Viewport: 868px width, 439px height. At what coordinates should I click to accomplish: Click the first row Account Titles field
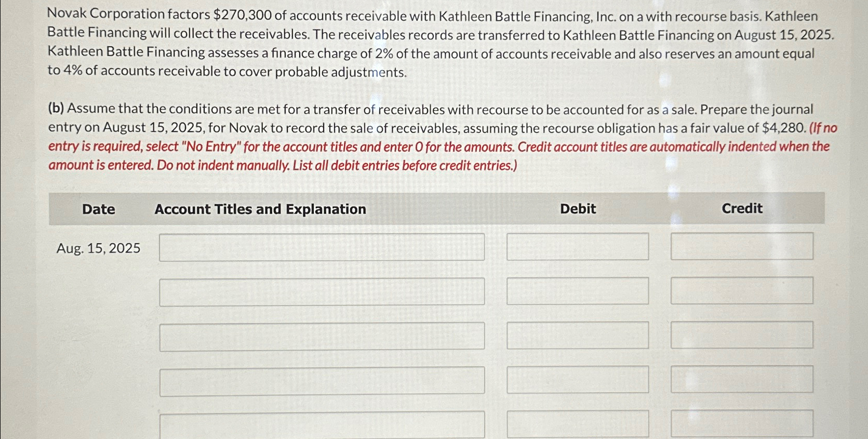322,247
